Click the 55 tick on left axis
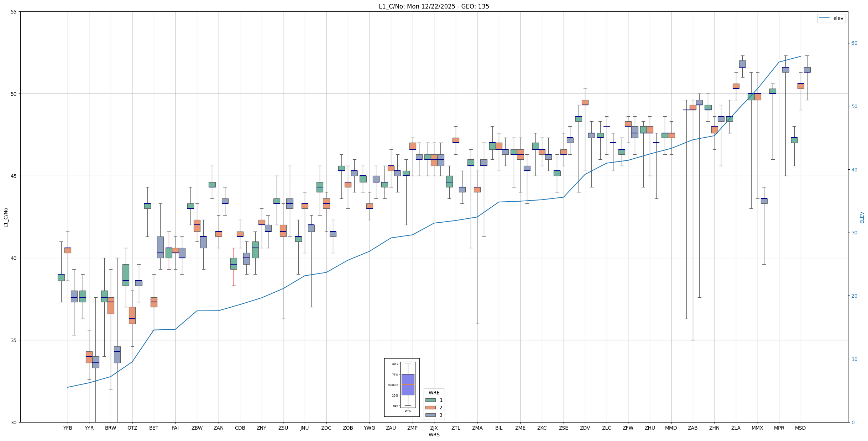 (x=14, y=12)
